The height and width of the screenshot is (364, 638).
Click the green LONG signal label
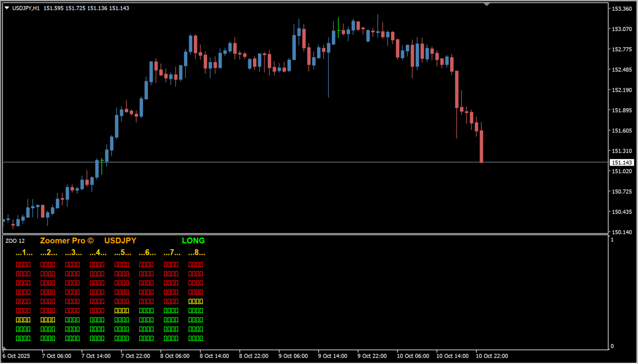(x=193, y=241)
